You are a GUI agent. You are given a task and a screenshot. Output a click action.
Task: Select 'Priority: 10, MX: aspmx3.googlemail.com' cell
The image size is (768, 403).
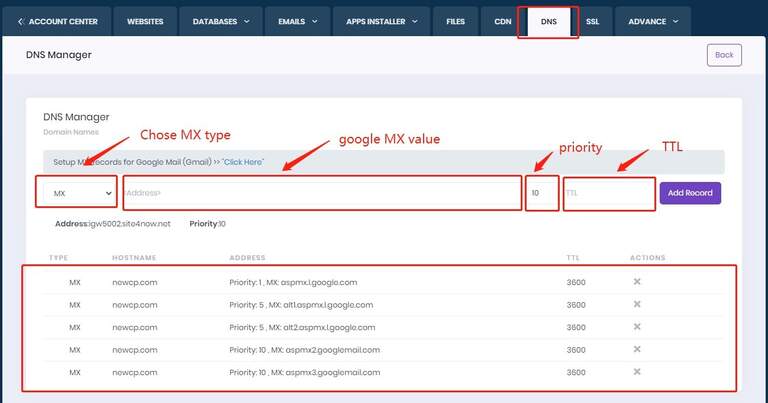[x=304, y=373]
